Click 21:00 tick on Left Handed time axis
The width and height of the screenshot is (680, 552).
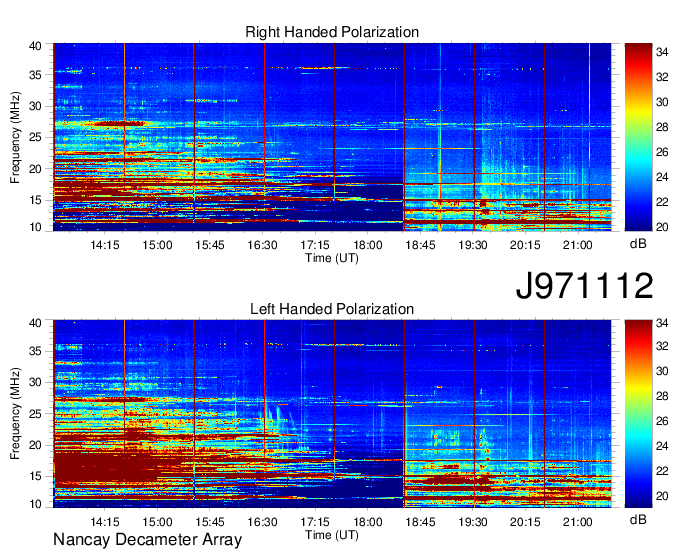[x=578, y=521]
